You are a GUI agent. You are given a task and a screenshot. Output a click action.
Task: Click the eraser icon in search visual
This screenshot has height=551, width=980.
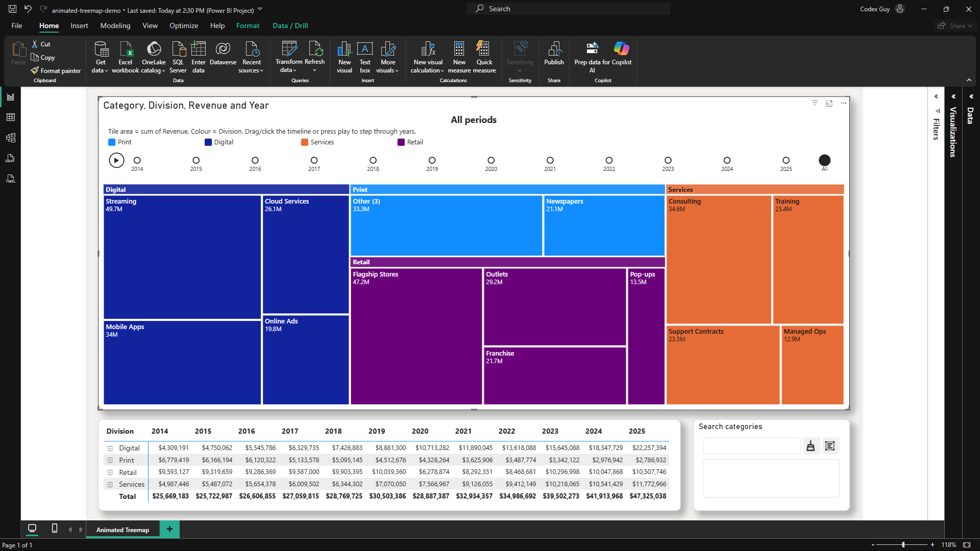(811, 446)
